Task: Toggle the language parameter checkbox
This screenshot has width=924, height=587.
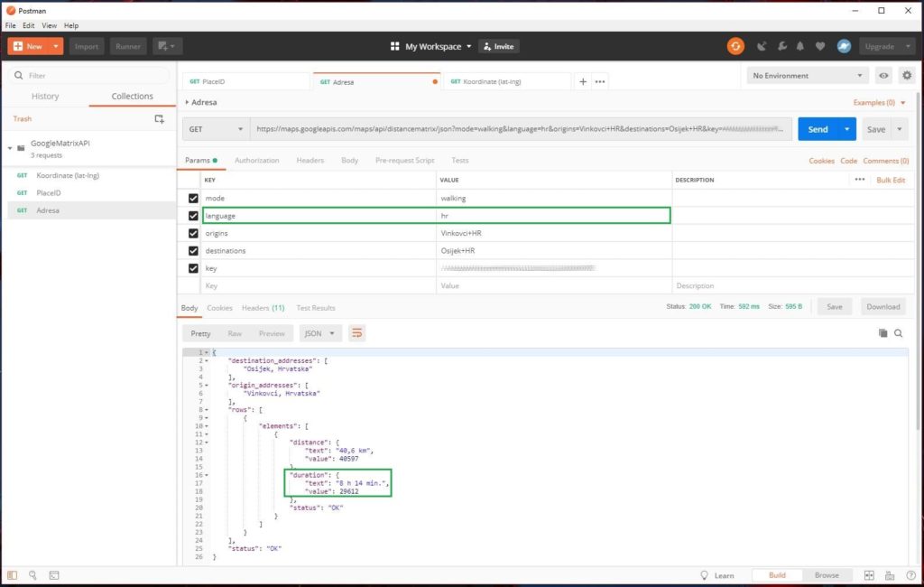Action: pyautogui.click(x=193, y=216)
